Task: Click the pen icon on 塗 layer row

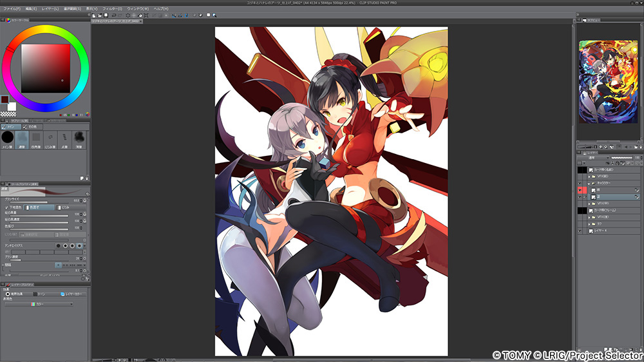Action: tap(637, 197)
